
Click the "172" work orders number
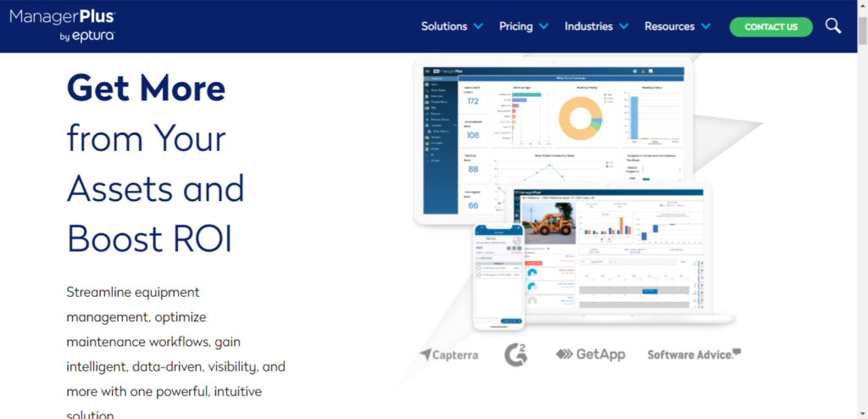[473, 102]
